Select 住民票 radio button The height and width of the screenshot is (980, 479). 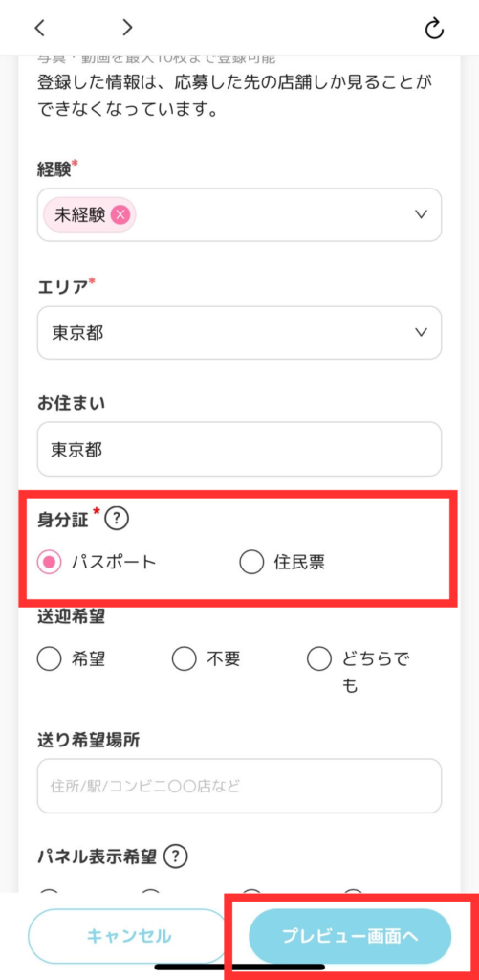tap(251, 563)
